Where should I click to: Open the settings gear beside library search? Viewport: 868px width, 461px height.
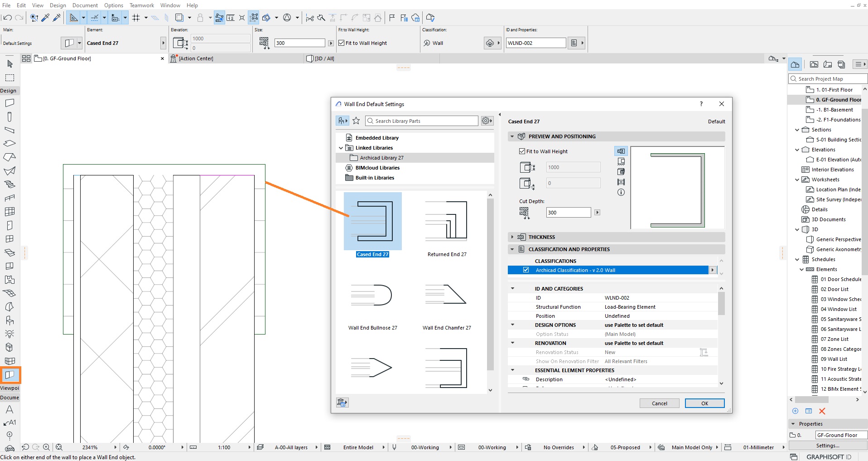pyautogui.click(x=485, y=121)
